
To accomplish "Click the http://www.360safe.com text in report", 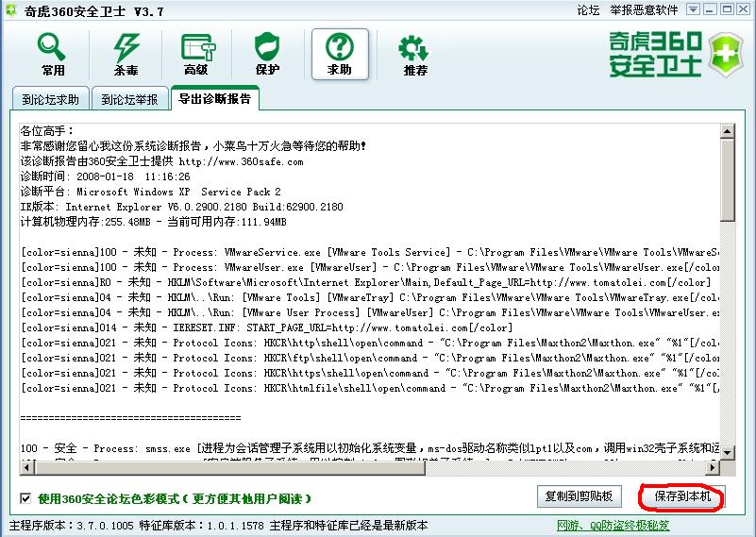I will 241,161.
